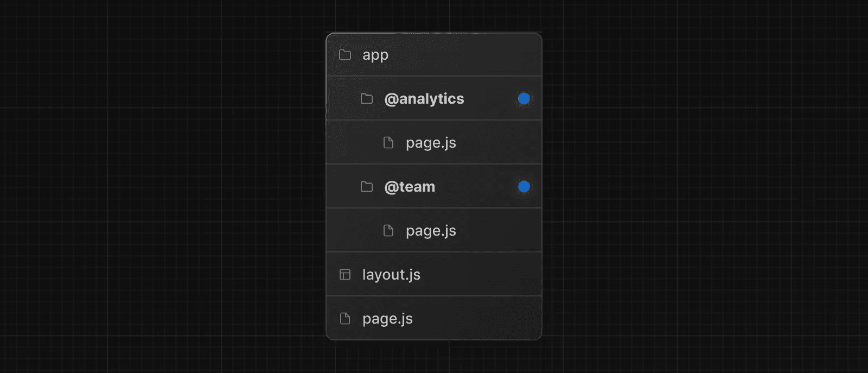
Task: Toggle the blue dot beside @analytics
Action: [x=524, y=99]
